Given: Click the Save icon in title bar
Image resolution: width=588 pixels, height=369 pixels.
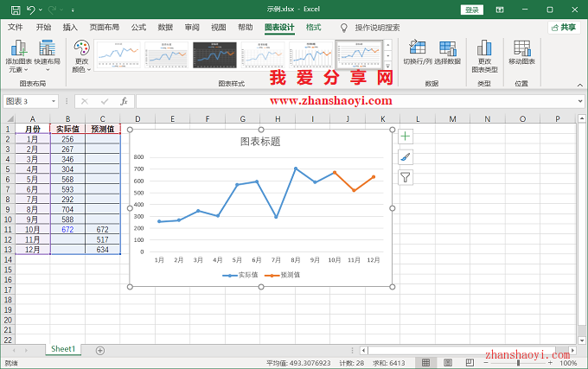Looking at the screenshot, I should pyautogui.click(x=16, y=10).
